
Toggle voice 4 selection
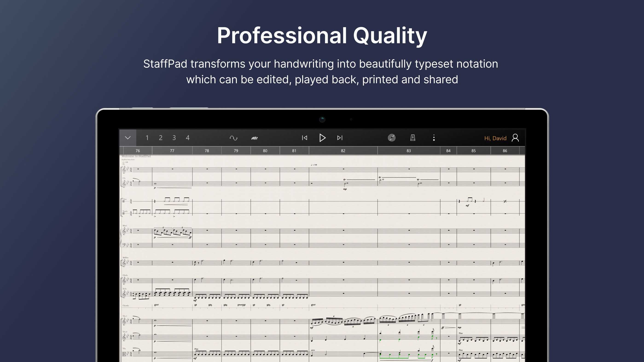click(188, 138)
